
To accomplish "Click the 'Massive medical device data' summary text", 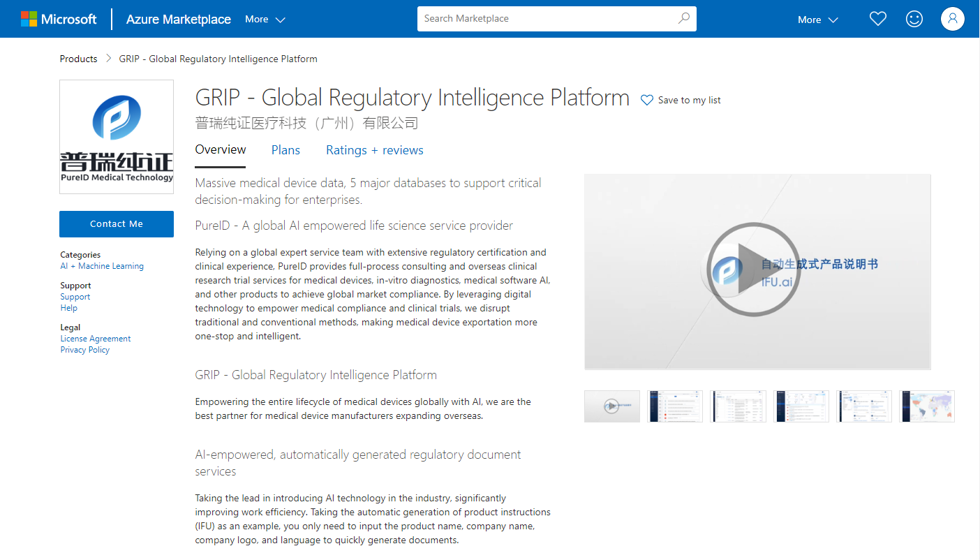I will point(369,191).
